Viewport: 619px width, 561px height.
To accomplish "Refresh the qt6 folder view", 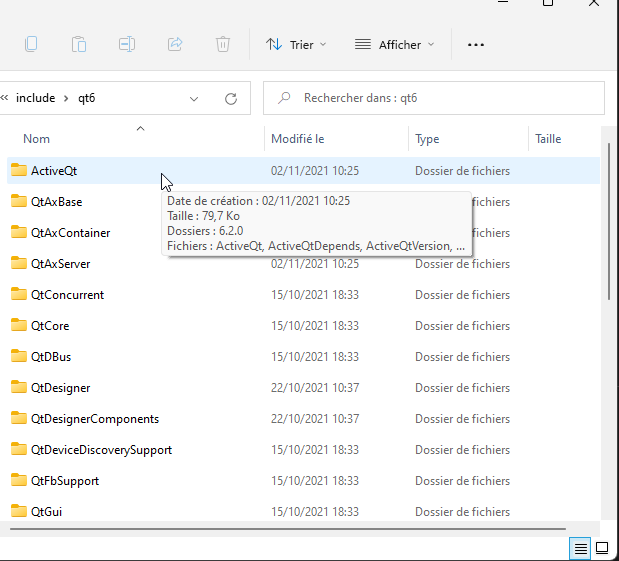I will (231, 98).
